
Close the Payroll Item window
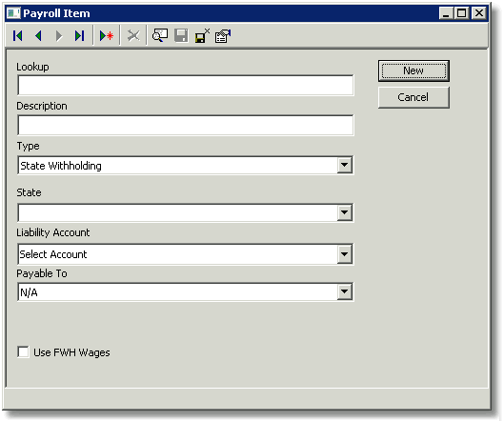pos(479,13)
